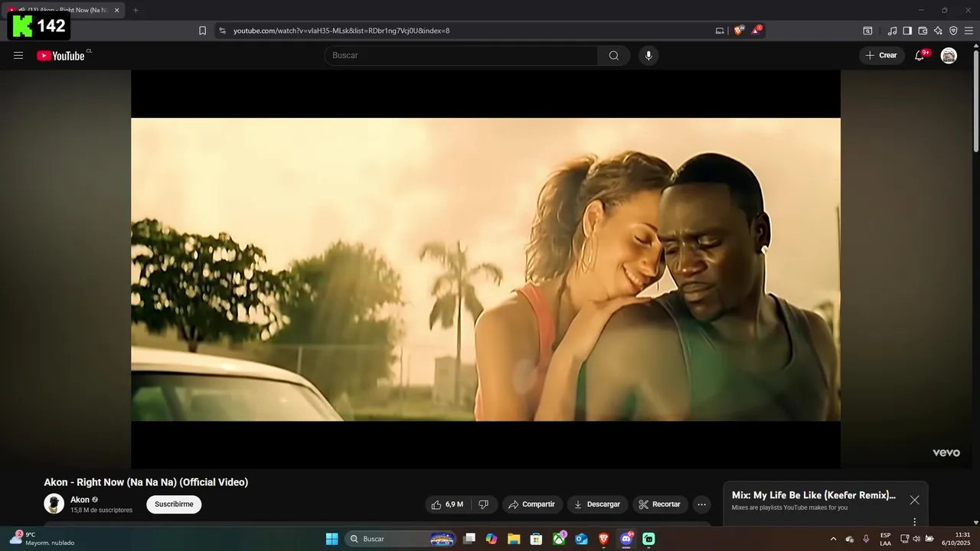The width and height of the screenshot is (980, 551).
Task: Close the Mix playlist panel
Action: 914,500
